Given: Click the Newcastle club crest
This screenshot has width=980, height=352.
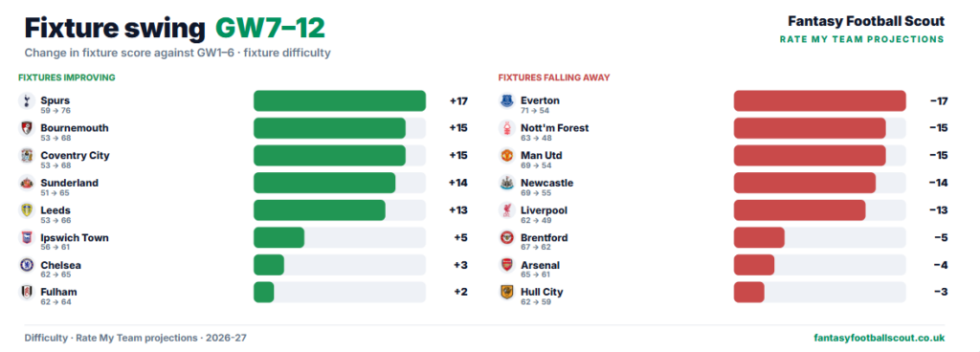Looking at the screenshot, I should point(506,184).
